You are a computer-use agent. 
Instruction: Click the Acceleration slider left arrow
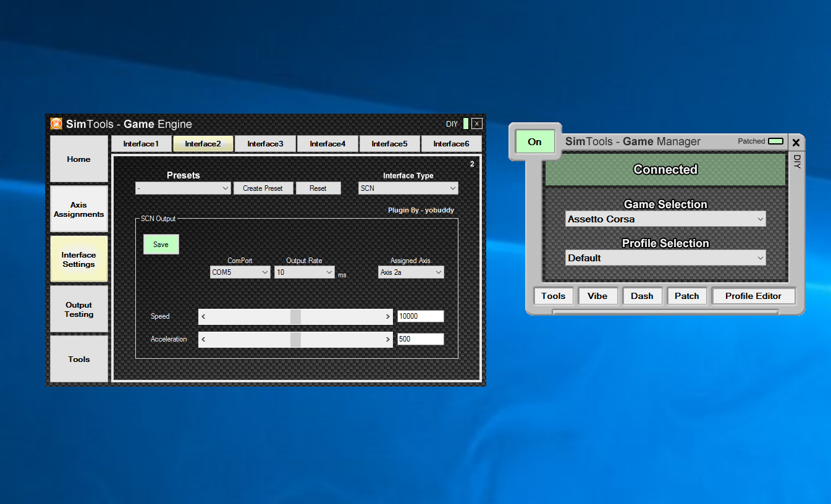[x=203, y=339]
